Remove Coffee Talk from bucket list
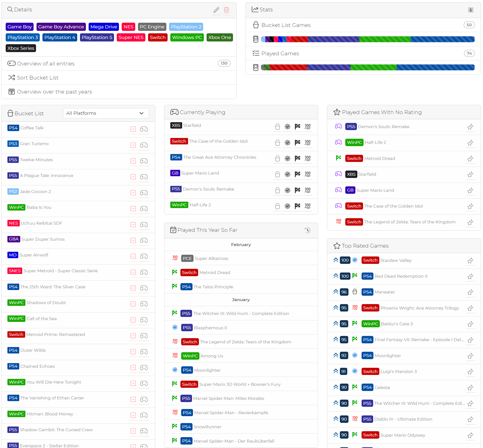Image resolution: width=483 pixels, height=448 pixels. tap(133, 129)
